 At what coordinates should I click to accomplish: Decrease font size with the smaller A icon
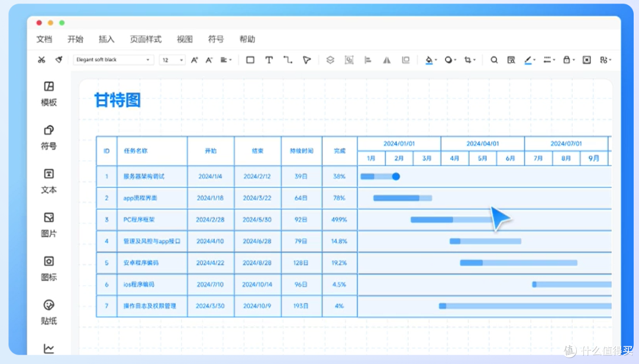(x=209, y=60)
